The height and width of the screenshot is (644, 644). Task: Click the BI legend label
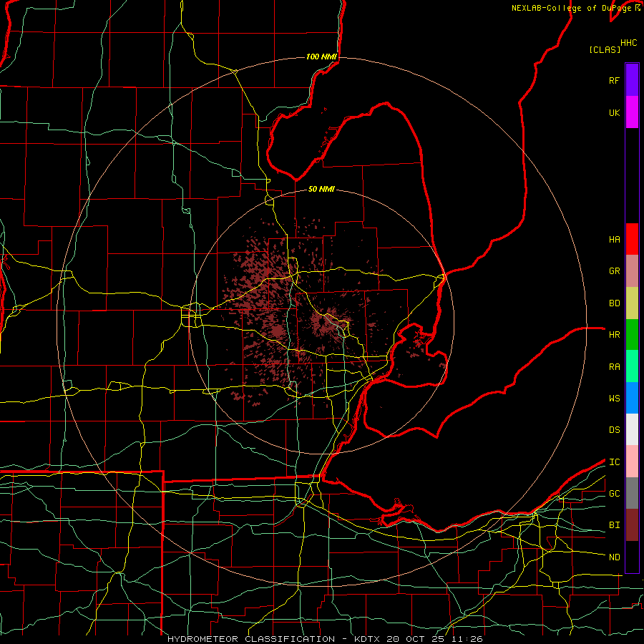click(x=614, y=525)
